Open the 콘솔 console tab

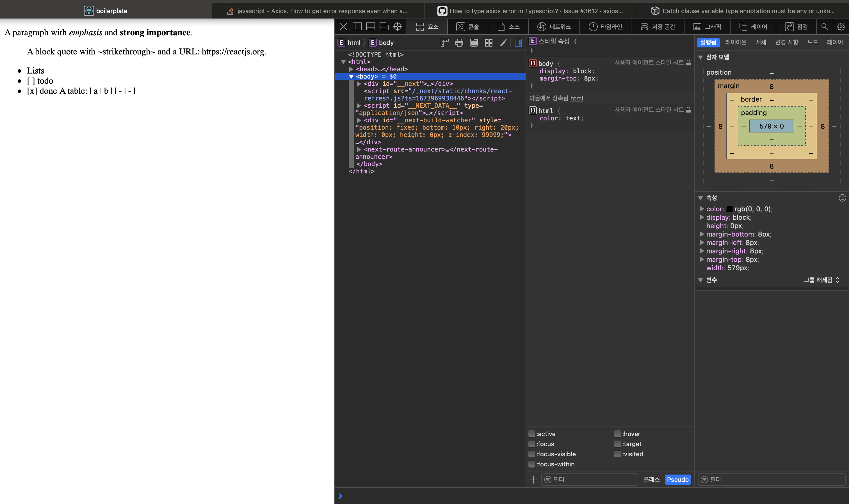click(x=467, y=26)
